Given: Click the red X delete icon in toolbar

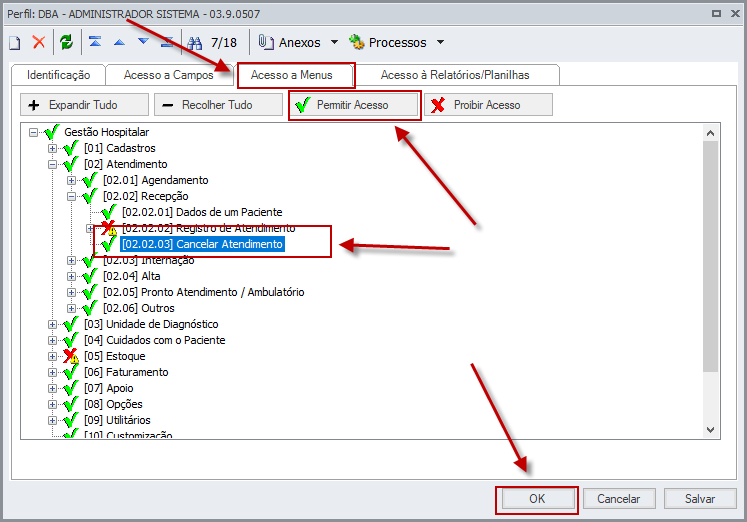Looking at the screenshot, I should pos(39,42).
